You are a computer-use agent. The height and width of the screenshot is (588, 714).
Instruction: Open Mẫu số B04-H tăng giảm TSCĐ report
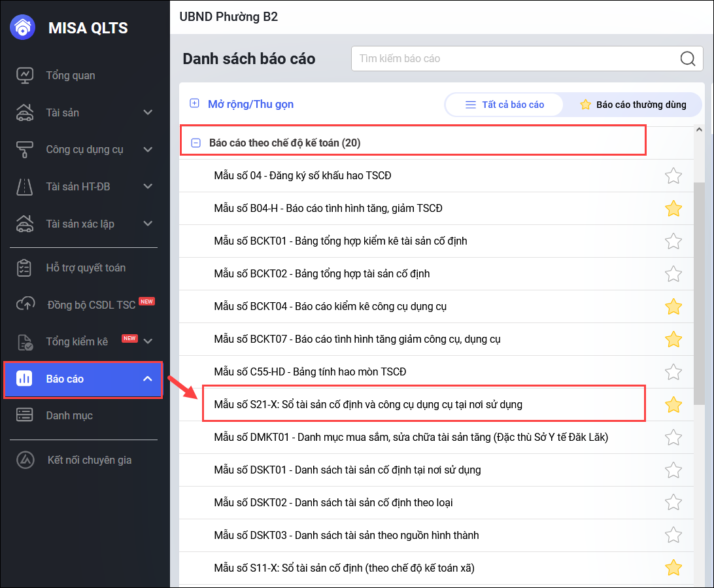click(328, 208)
